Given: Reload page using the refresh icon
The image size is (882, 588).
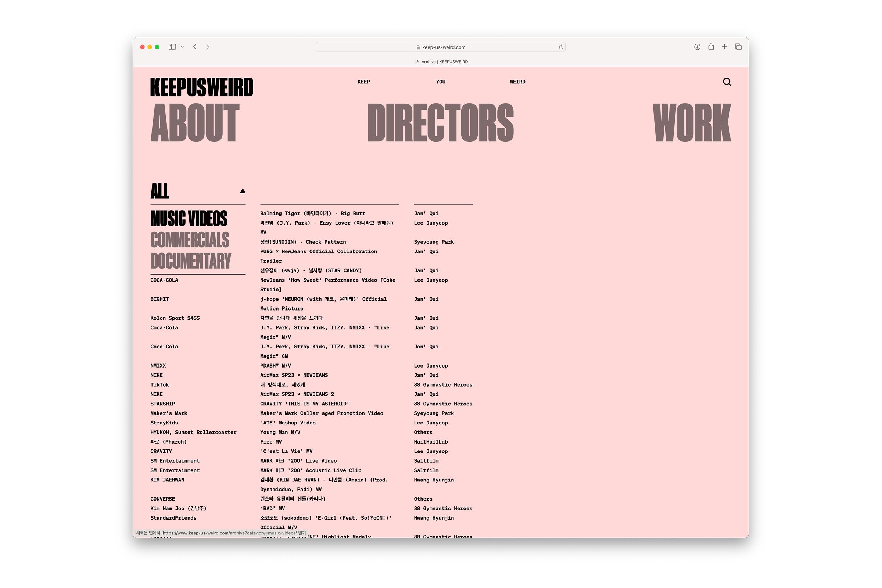Looking at the screenshot, I should (x=561, y=47).
